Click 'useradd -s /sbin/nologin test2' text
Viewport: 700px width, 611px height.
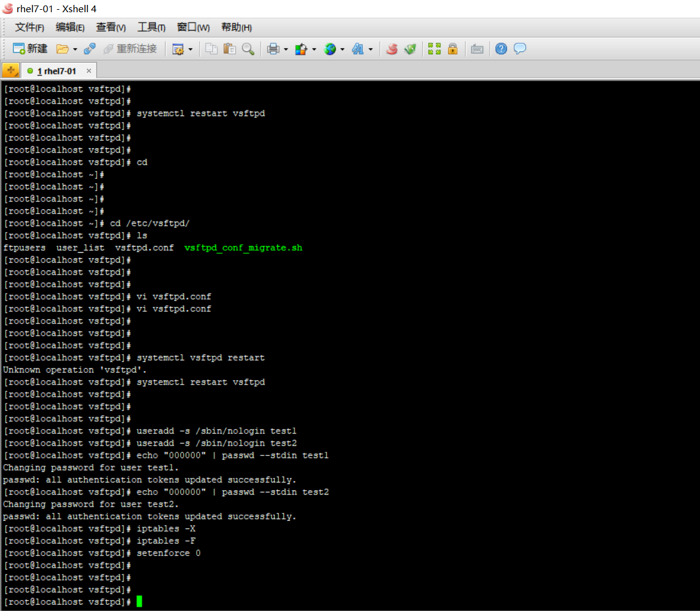click(x=216, y=443)
